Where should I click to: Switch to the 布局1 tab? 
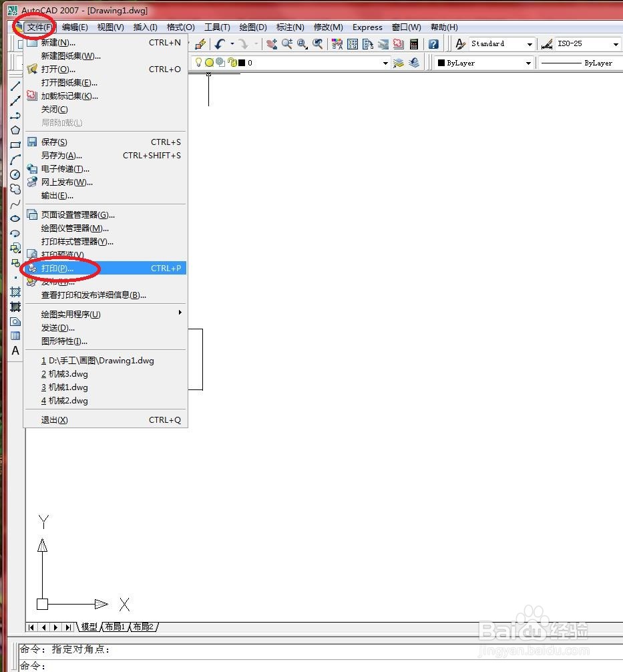pos(115,627)
